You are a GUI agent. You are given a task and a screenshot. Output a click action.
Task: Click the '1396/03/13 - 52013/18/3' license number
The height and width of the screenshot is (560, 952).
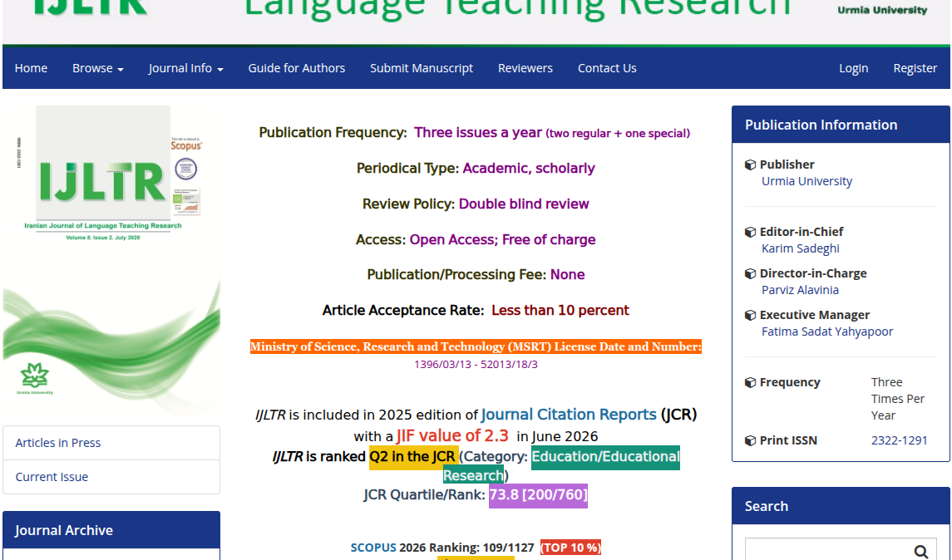(476, 365)
